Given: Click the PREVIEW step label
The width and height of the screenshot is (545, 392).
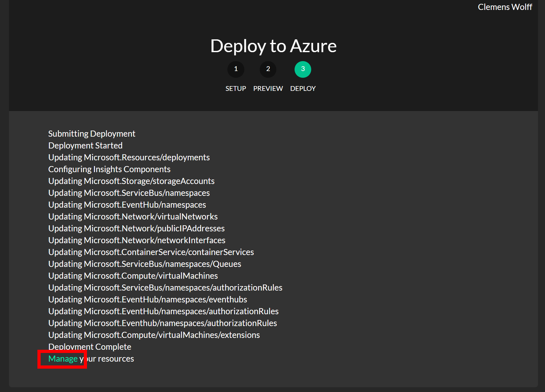Looking at the screenshot, I should pyautogui.click(x=268, y=89).
